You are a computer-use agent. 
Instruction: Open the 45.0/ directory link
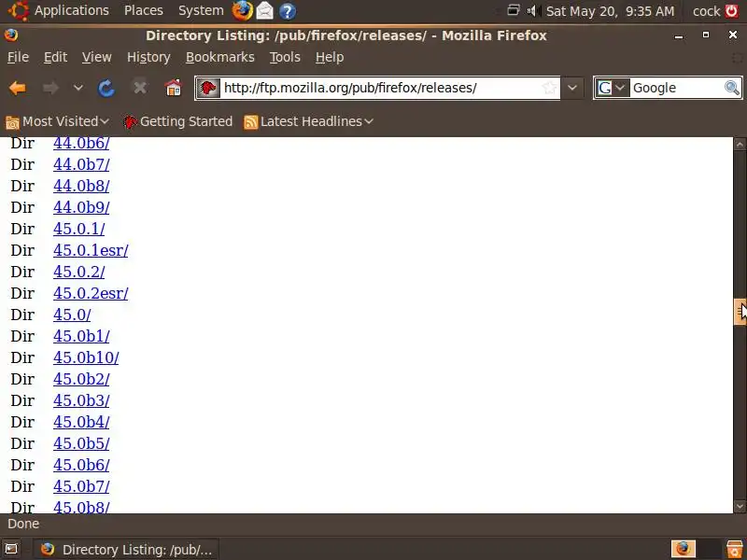tap(72, 315)
